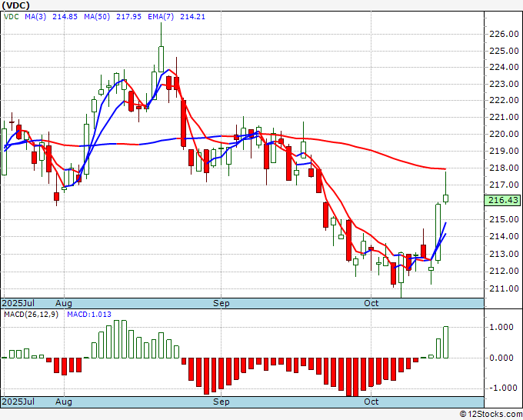523x420 pixels.
Task: Click the 217.95 MA(50) value
Action: [128, 17]
